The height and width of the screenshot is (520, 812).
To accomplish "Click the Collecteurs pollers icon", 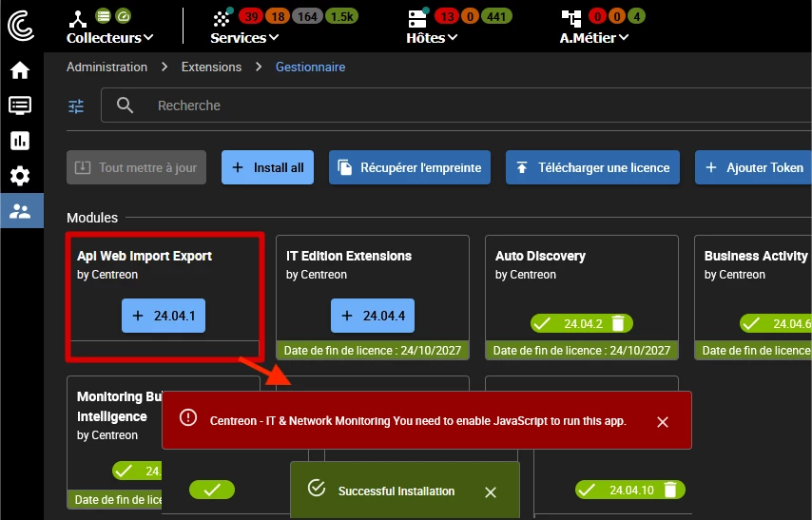I will pyautogui.click(x=78, y=19).
